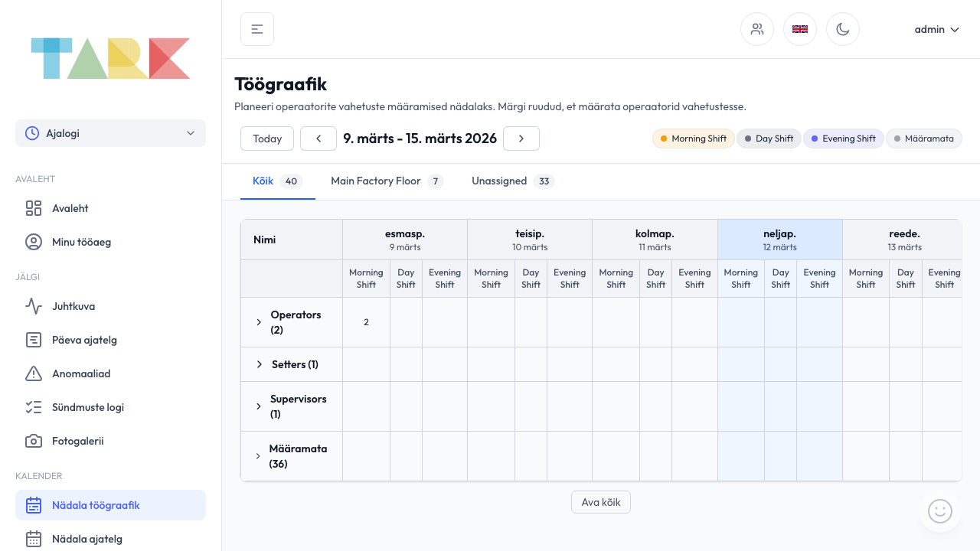Click the Operators Monday Morning Shift cell showing 2
The height and width of the screenshot is (551, 980).
point(366,322)
